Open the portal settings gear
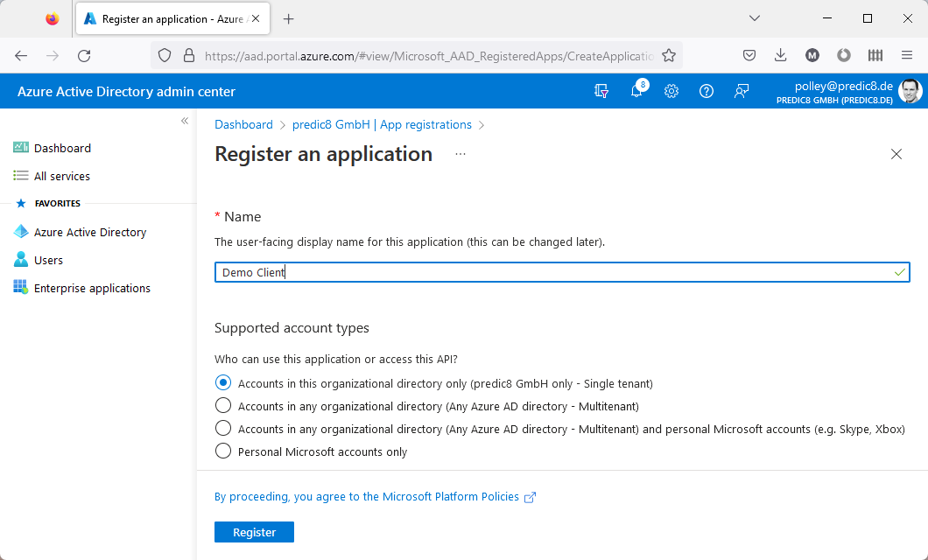The height and width of the screenshot is (560, 928). pyautogui.click(x=671, y=91)
